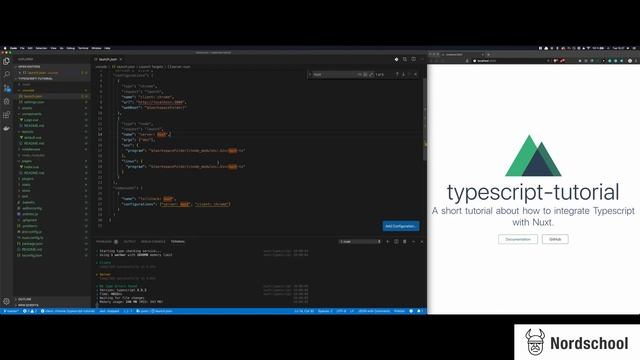This screenshot has width=640, height=360.
Task: Click the JSON with Comments language mode
Action: click(374, 311)
